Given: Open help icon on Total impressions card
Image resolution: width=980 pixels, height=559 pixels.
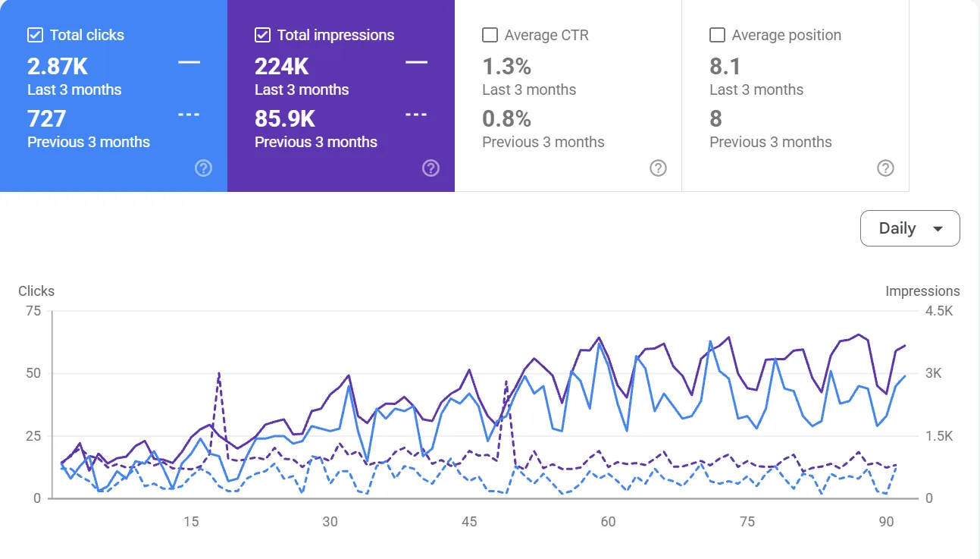Looking at the screenshot, I should coord(431,168).
